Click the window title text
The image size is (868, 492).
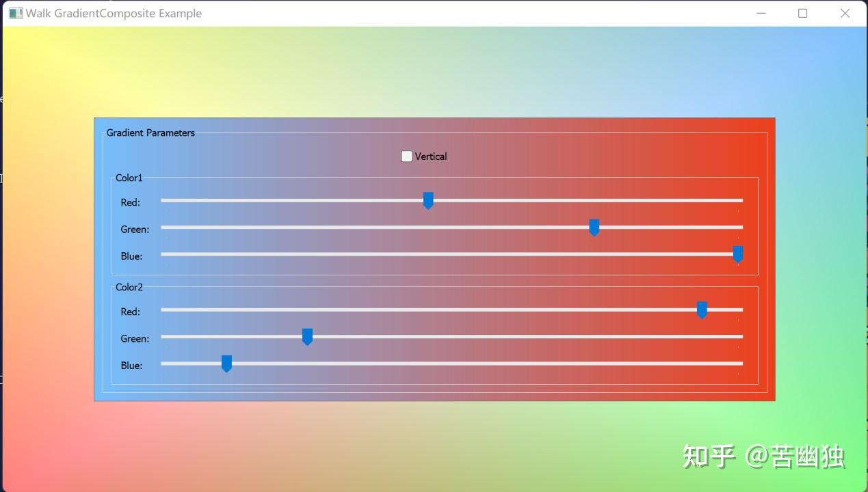(114, 13)
